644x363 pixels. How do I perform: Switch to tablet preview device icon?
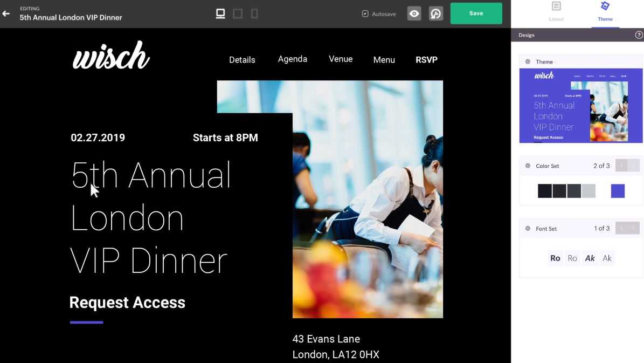(238, 13)
